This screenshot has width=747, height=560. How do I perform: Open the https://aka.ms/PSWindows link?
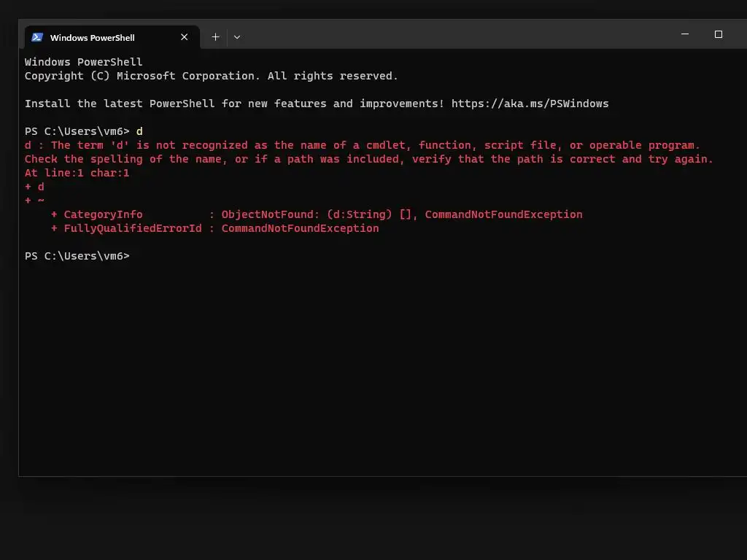[x=530, y=104]
